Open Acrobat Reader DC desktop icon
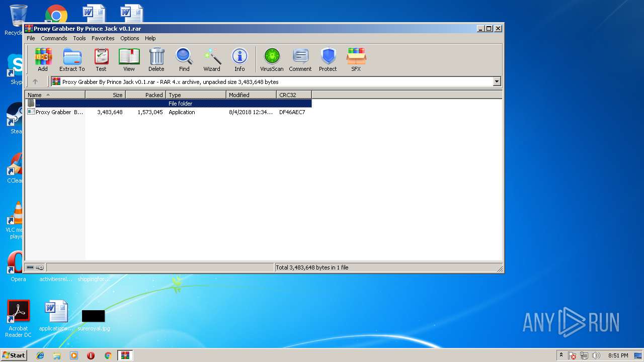 tap(18, 319)
